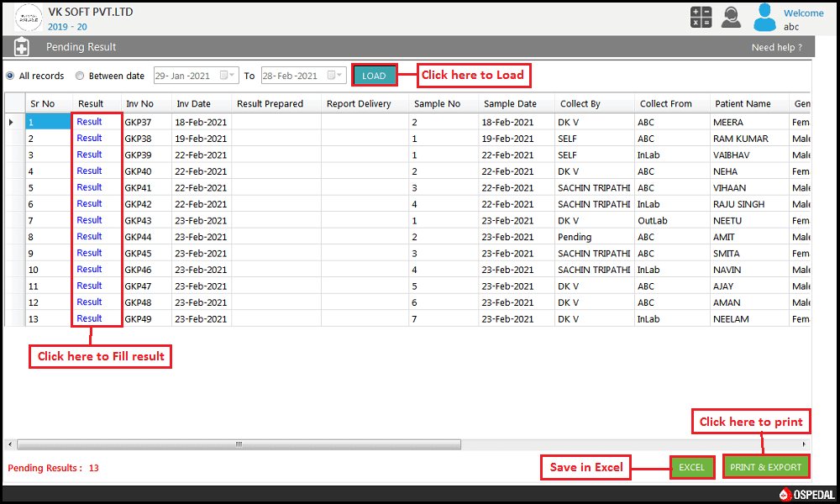Open Result link for GKP47
Image resolution: width=840 pixels, height=504 pixels.
[x=89, y=286]
